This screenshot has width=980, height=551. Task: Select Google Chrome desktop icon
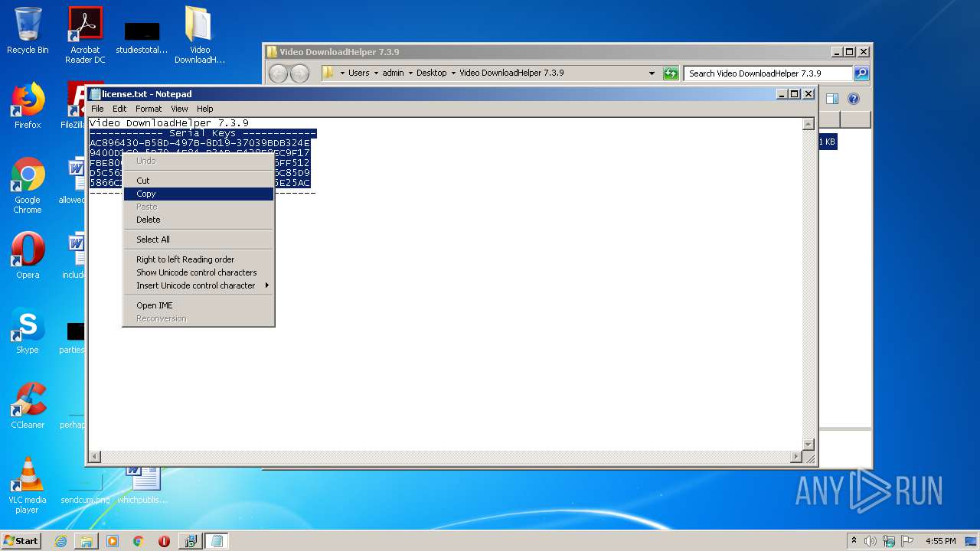(x=28, y=186)
